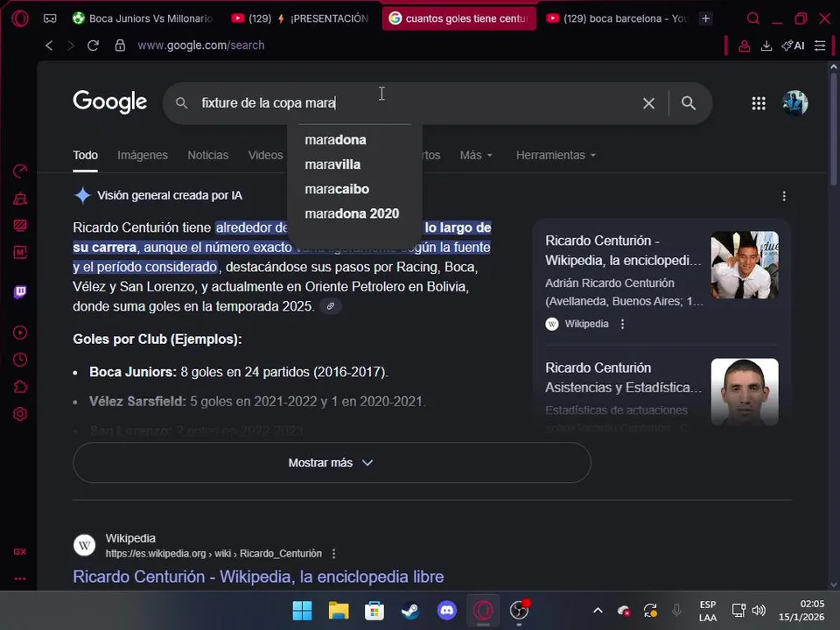Clear the Google search box text
840x630 pixels.
[x=648, y=103]
